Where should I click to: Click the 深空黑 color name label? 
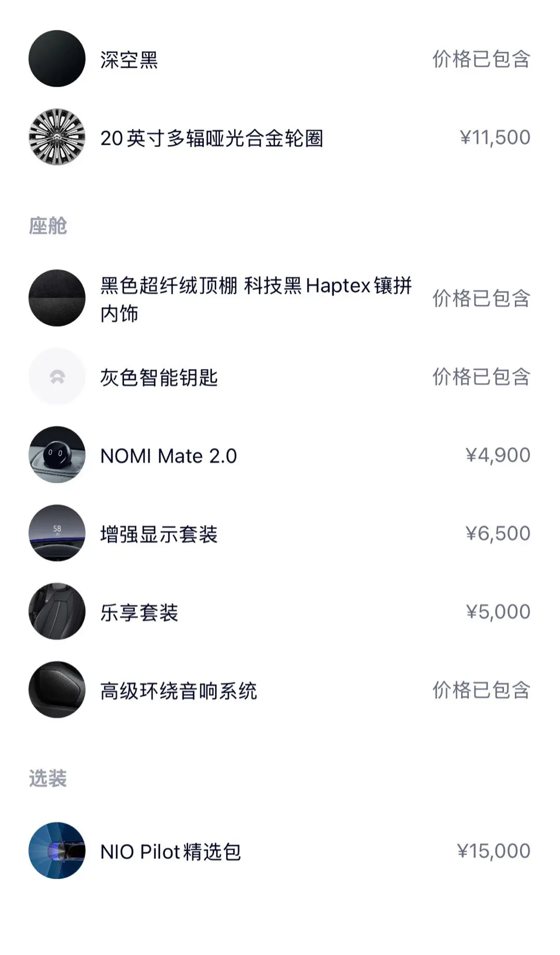coord(129,60)
